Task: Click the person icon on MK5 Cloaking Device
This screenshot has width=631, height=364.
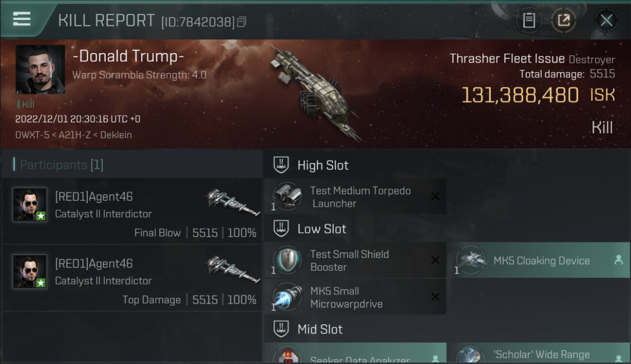Action: pos(618,260)
